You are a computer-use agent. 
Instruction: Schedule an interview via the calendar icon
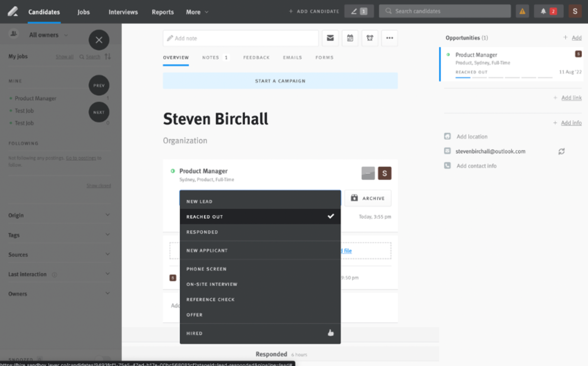coord(350,38)
